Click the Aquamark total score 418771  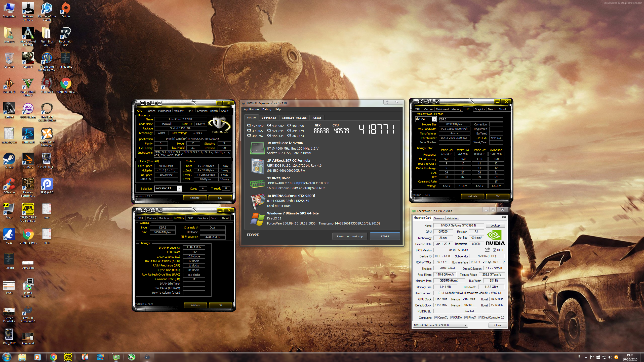point(376,129)
